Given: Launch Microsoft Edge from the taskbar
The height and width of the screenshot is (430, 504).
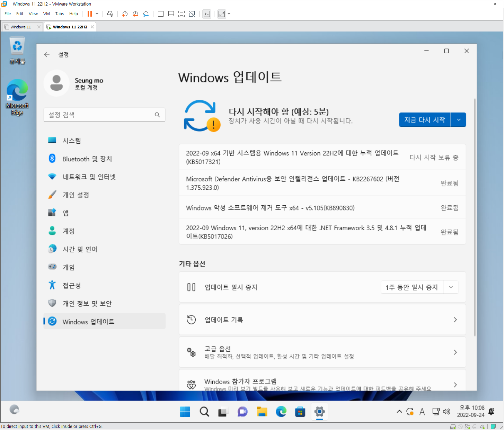Looking at the screenshot, I should tap(281, 412).
